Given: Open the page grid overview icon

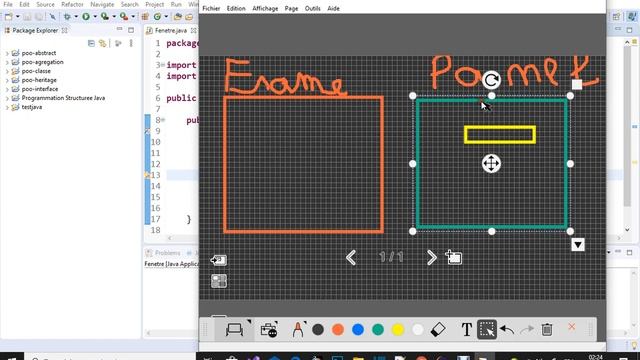Looking at the screenshot, I should click(219, 281).
